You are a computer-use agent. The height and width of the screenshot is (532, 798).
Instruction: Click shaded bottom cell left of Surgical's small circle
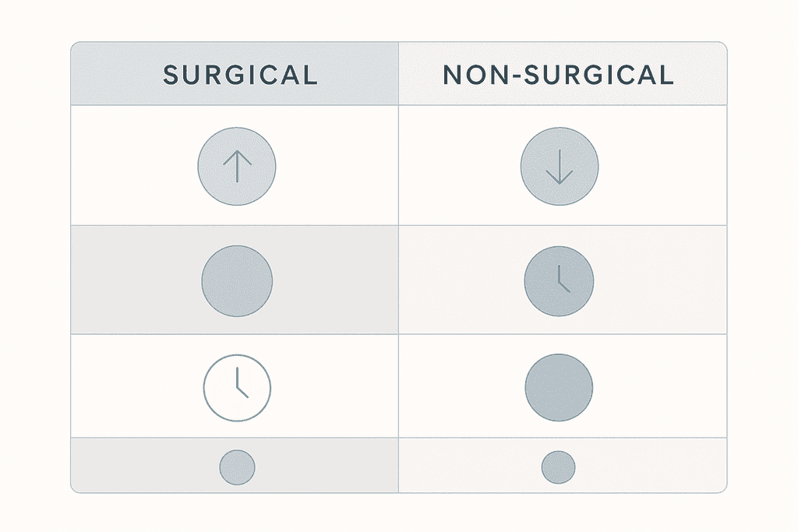pyautogui.click(x=132, y=467)
